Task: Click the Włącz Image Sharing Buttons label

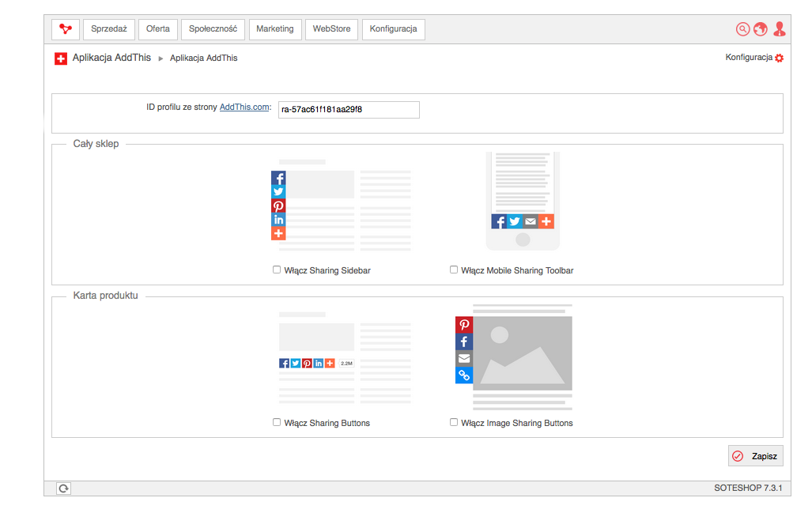Action: click(x=517, y=423)
